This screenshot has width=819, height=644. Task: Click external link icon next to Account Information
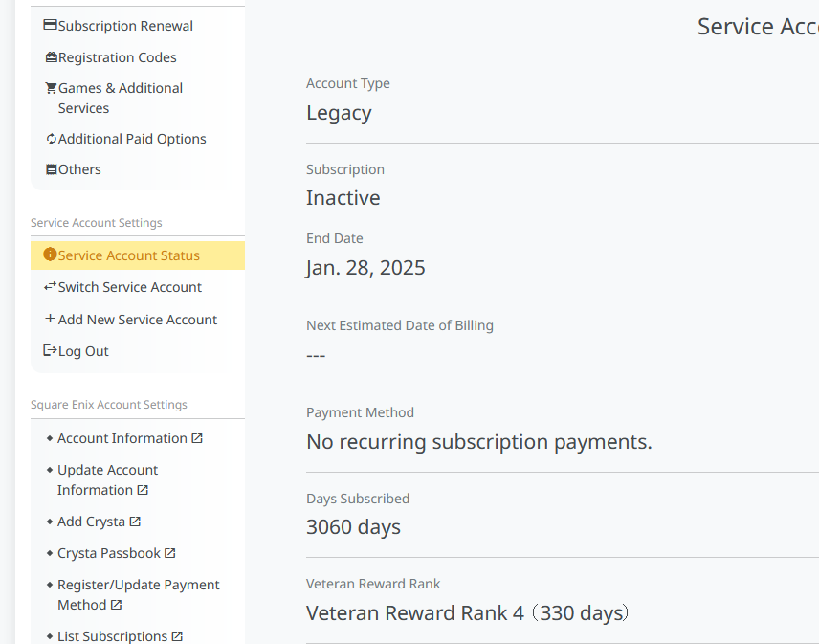point(197,438)
